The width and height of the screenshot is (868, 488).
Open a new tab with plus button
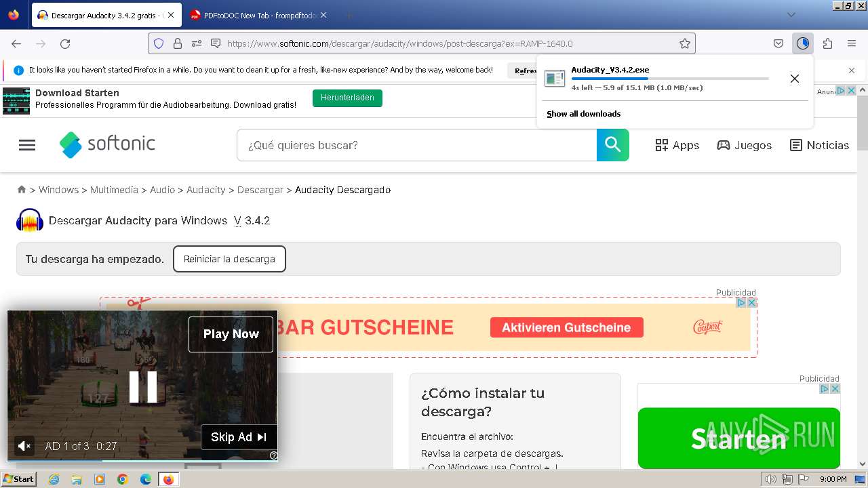click(349, 15)
